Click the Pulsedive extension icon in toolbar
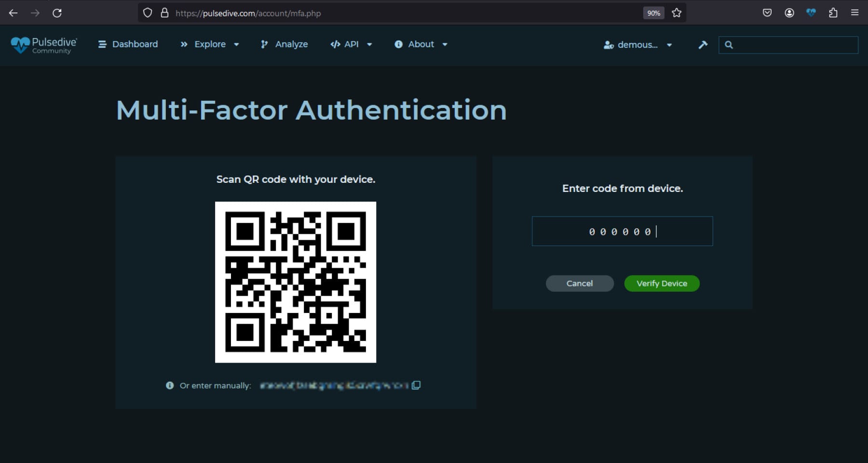868x463 pixels. [x=811, y=13]
